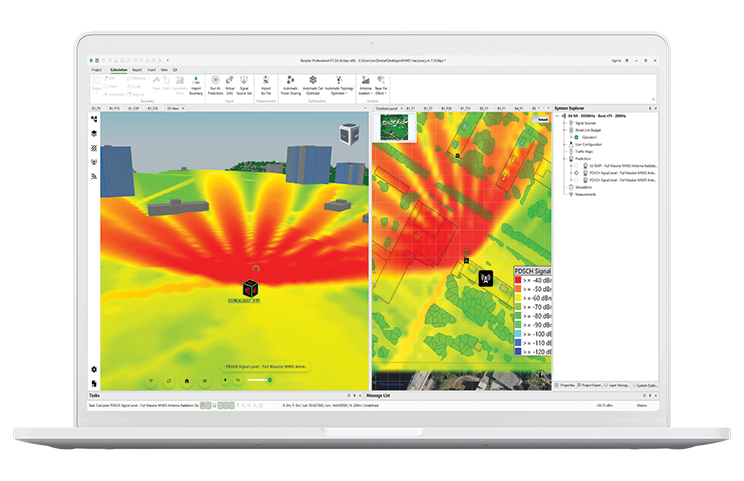Launch the Automatic Cell Optimizer
This screenshot has height=481, width=744.
click(313, 85)
